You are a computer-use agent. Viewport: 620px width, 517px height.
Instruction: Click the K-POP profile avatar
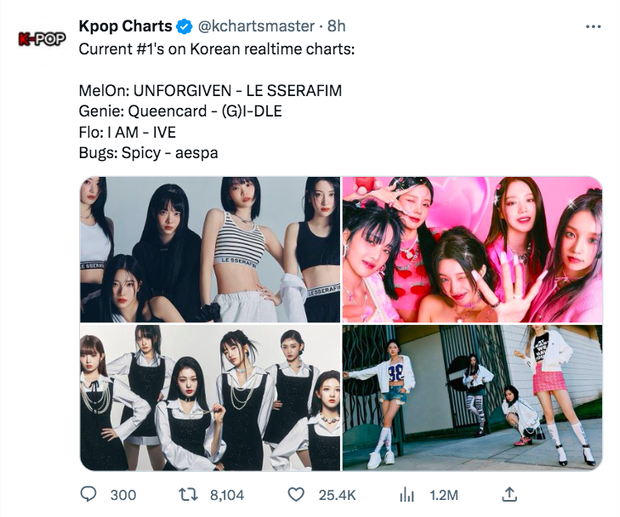41,39
